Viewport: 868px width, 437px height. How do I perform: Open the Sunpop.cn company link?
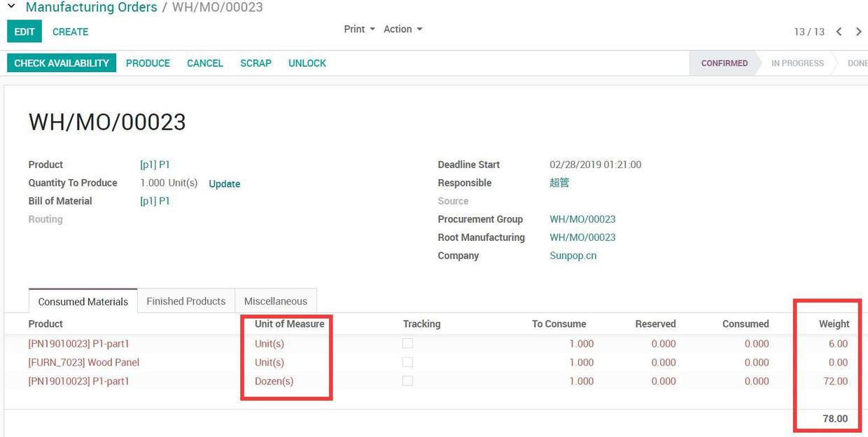coord(573,256)
